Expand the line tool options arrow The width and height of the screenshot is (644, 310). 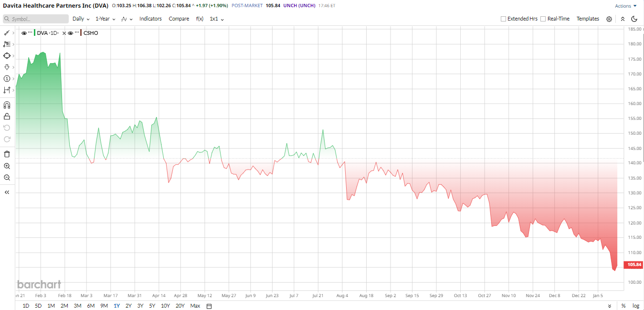13,33
